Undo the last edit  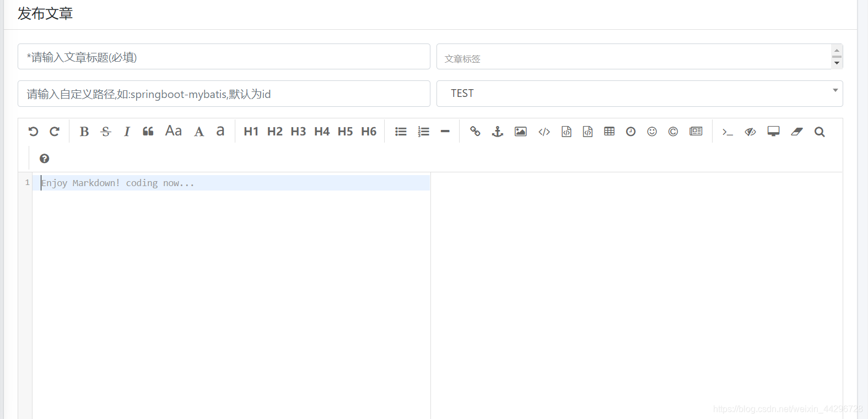click(33, 132)
